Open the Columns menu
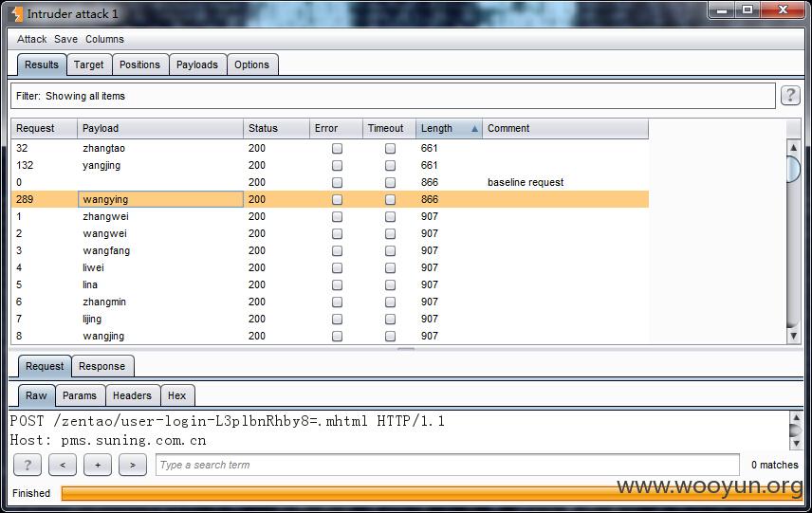 (104, 39)
